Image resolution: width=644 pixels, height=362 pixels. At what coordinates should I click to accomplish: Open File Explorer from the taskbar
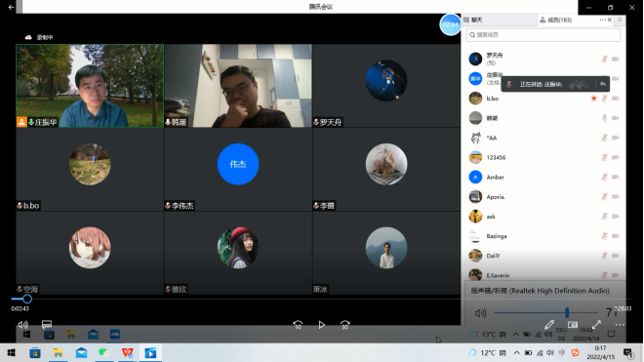coord(58,353)
